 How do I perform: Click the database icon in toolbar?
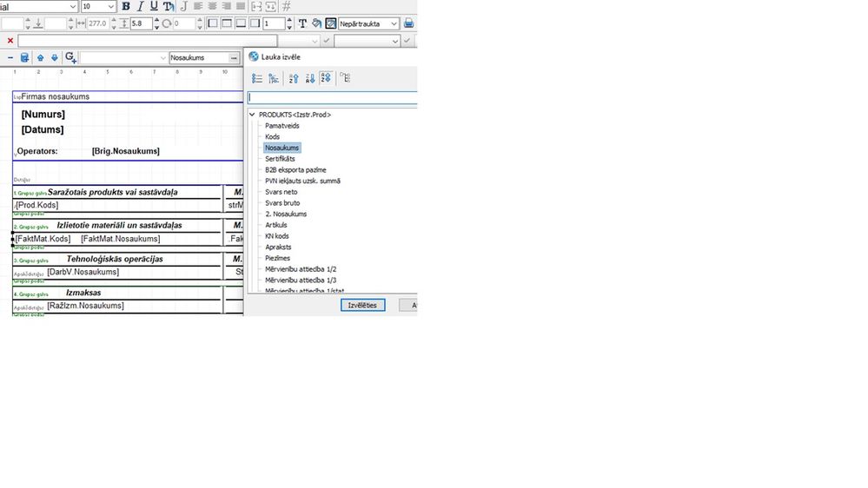[x=24, y=57]
